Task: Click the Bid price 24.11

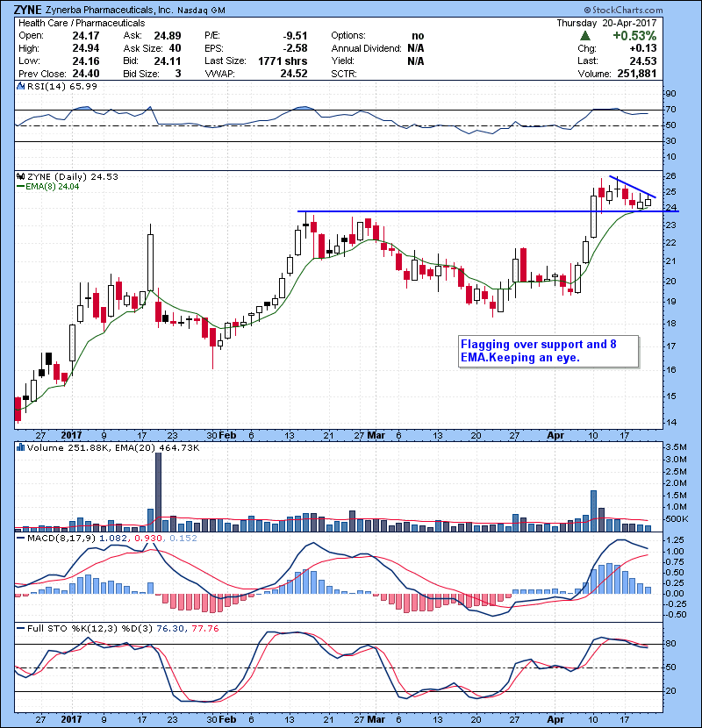Action: [168, 61]
